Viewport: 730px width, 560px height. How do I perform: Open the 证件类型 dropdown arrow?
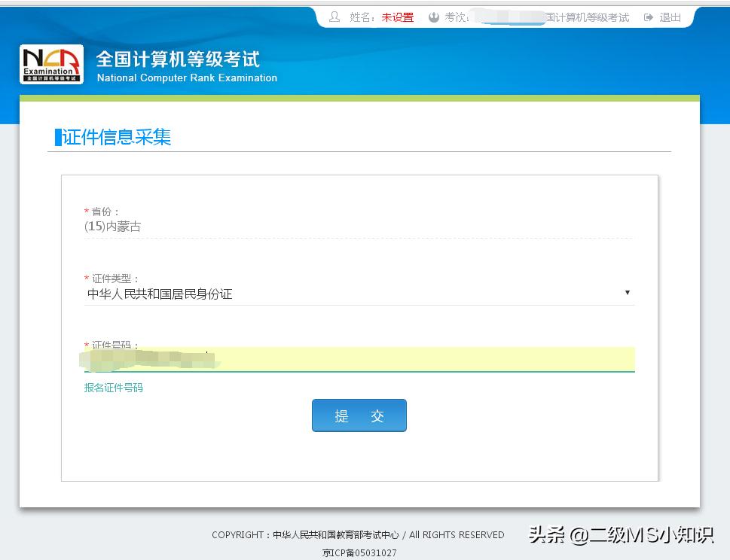pyautogui.click(x=628, y=292)
